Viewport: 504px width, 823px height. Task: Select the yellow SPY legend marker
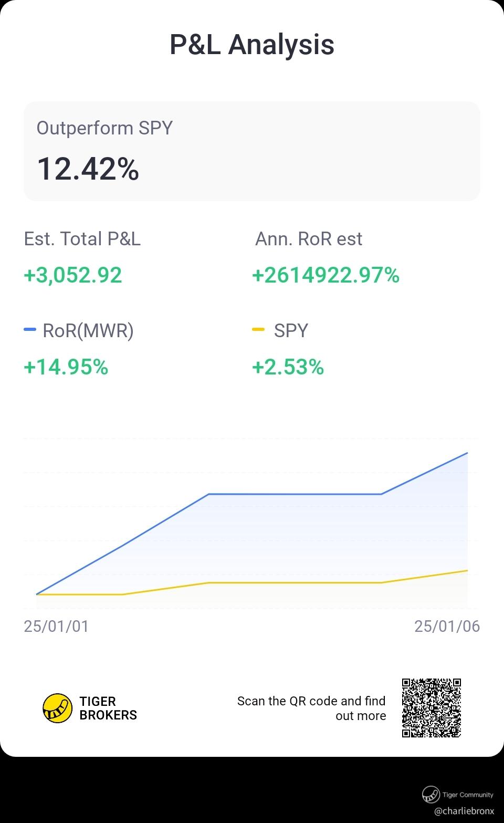click(258, 330)
